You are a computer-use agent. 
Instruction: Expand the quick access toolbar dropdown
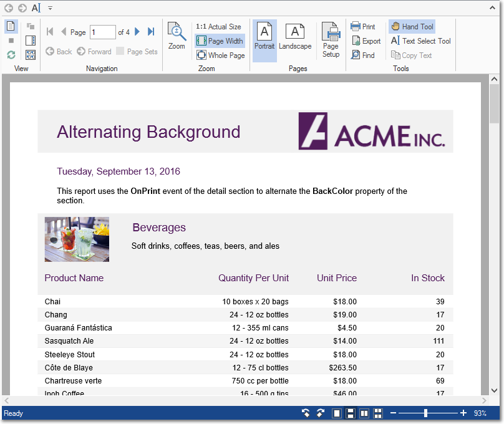coord(51,8)
